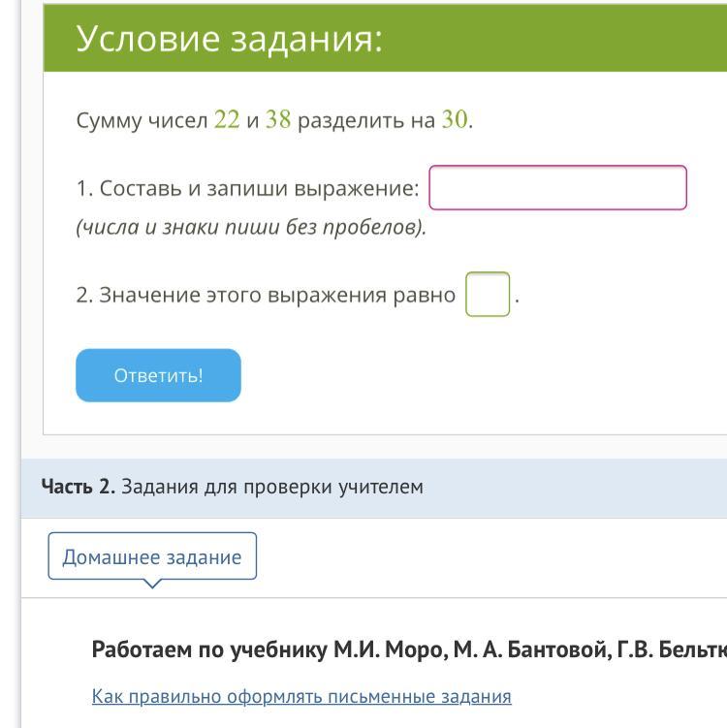Viewport: 727px width, 728px height.
Task: Click the green number 30
Action: coord(455,121)
